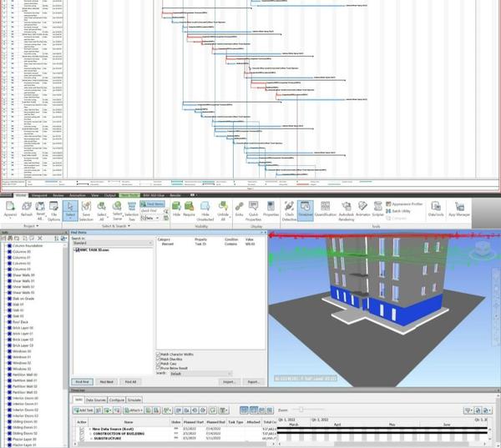Screen dimensions: 501x448
Task: Click the Find First button
Action: click(80, 381)
